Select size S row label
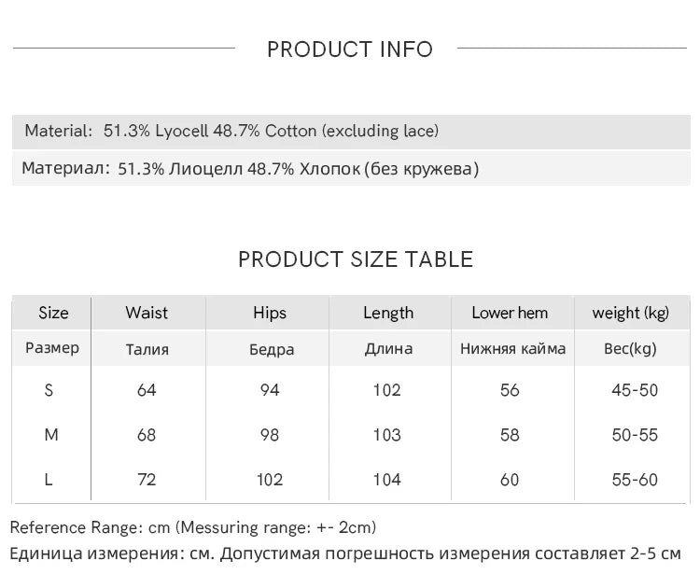Screen dimensions: 700x588 (49, 390)
